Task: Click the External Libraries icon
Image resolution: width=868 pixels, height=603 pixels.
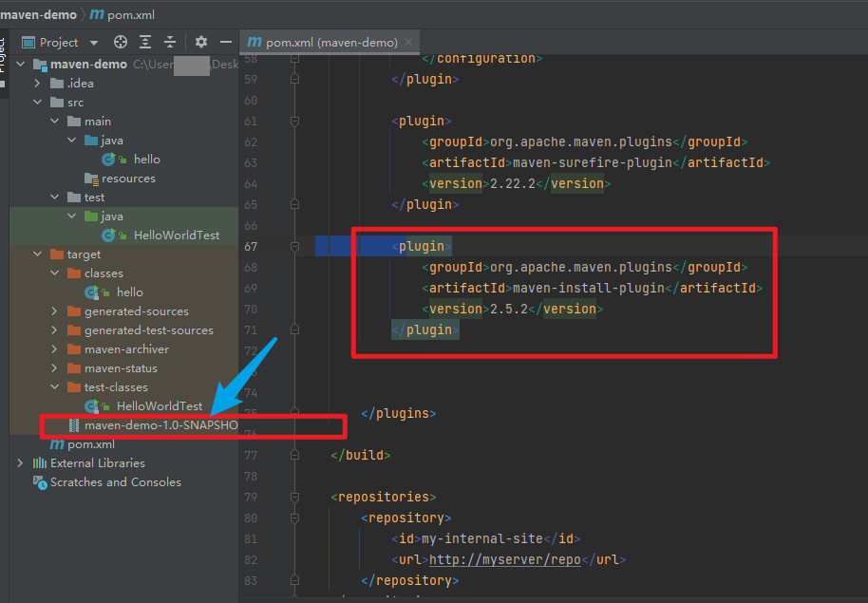Action: pyautogui.click(x=40, y=463)
